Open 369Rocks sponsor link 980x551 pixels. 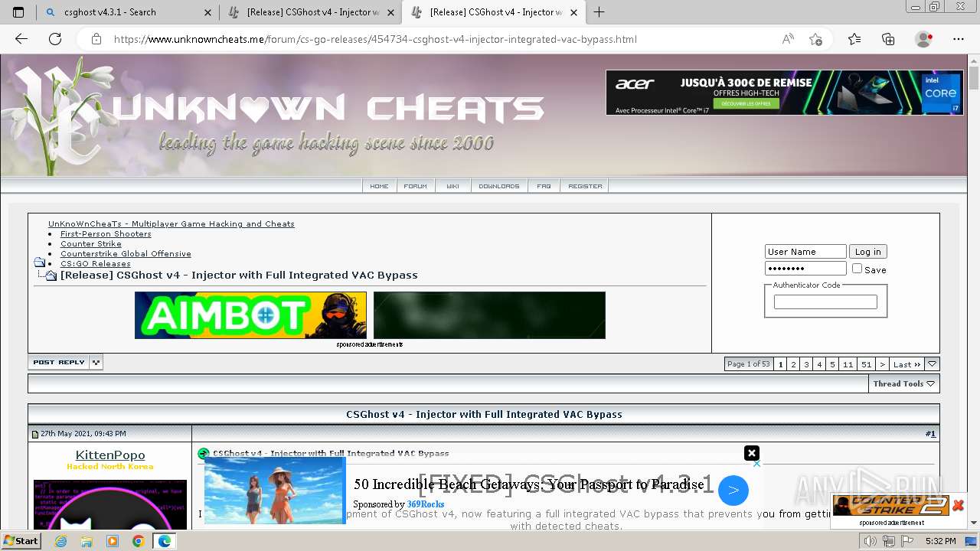(426, 504)
